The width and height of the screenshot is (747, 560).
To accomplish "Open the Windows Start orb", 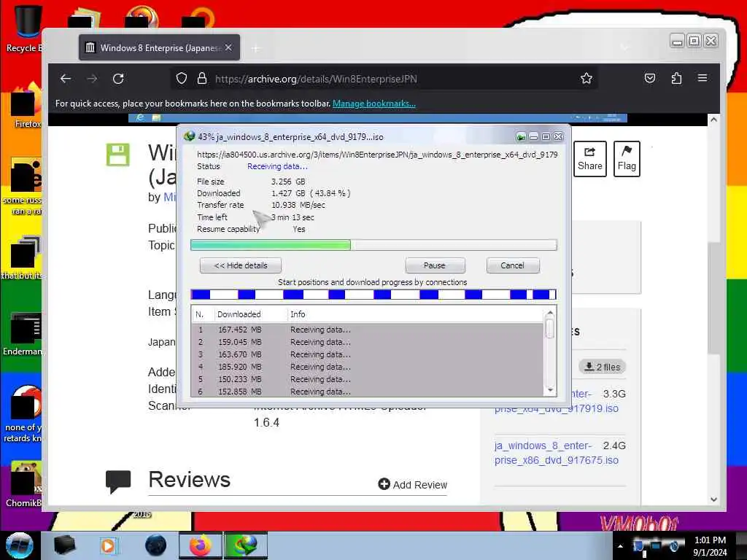I will coord(19,545).
